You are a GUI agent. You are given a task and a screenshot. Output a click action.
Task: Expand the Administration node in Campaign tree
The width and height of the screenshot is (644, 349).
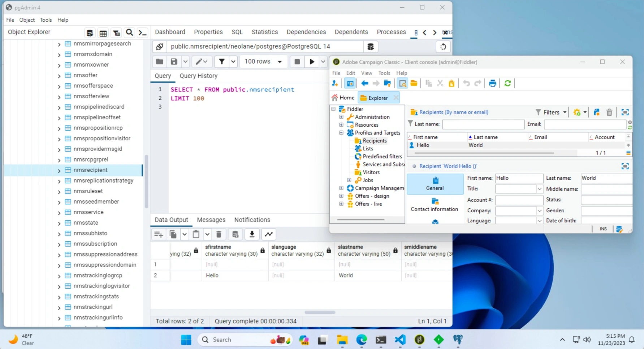[x=341, y=117]
